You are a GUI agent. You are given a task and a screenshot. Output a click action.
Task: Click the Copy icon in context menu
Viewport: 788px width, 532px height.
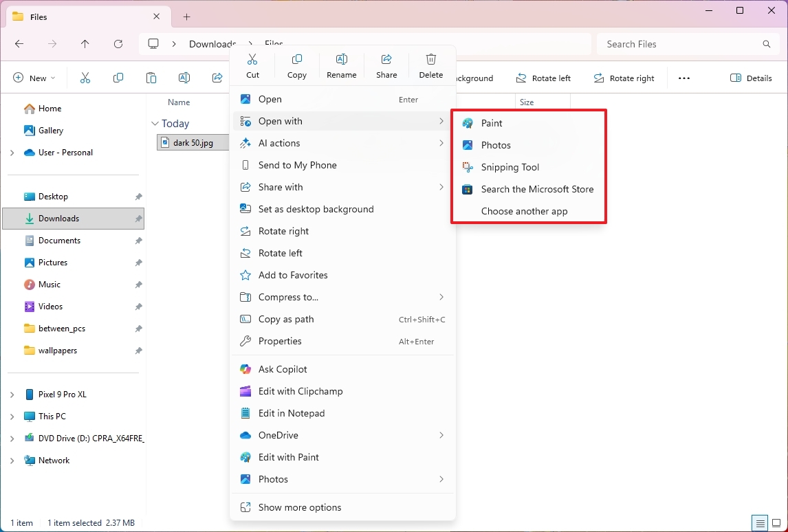(x=297, y=60)
